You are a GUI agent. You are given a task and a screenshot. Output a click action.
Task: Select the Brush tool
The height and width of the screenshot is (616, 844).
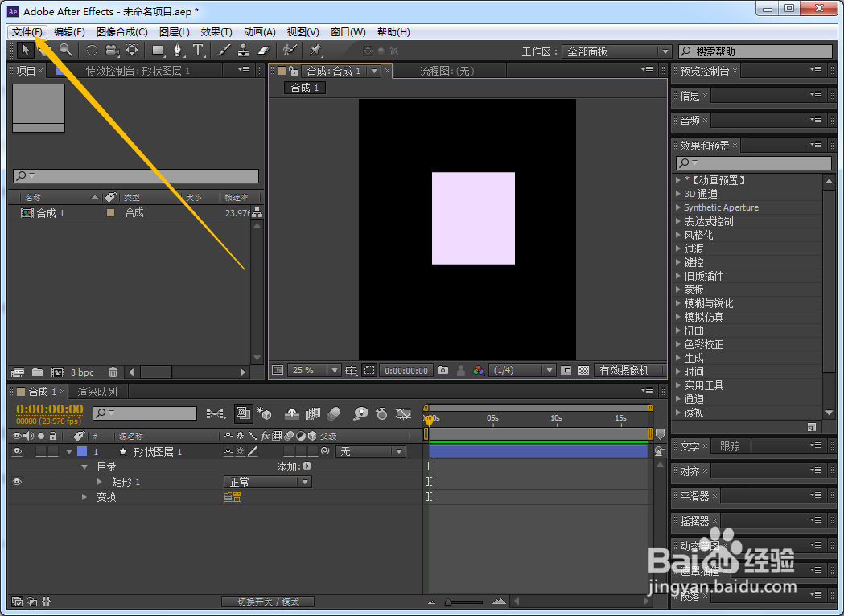[x=224, y=51]
